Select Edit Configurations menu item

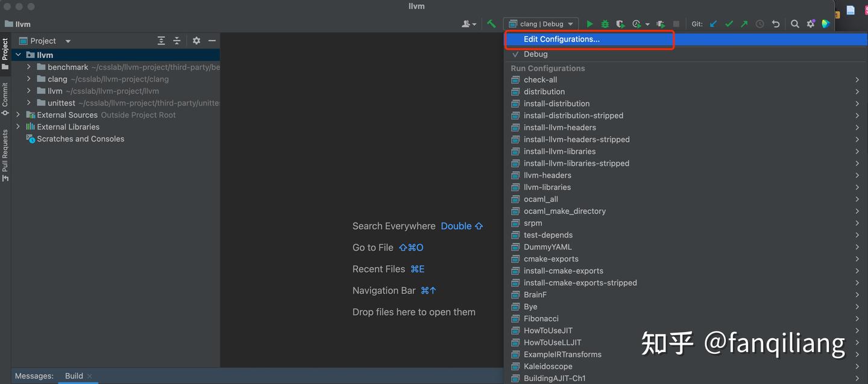click(x=561, y=39)
